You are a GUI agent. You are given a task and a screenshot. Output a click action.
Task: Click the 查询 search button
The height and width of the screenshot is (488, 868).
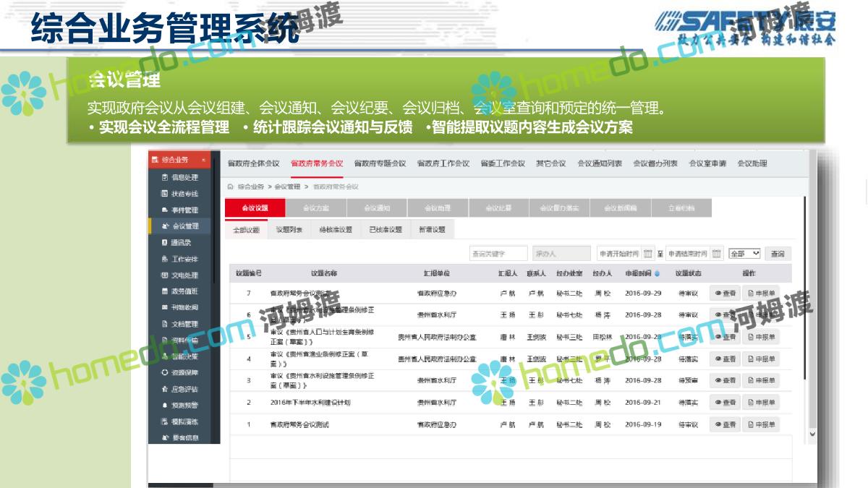(778, 254)
